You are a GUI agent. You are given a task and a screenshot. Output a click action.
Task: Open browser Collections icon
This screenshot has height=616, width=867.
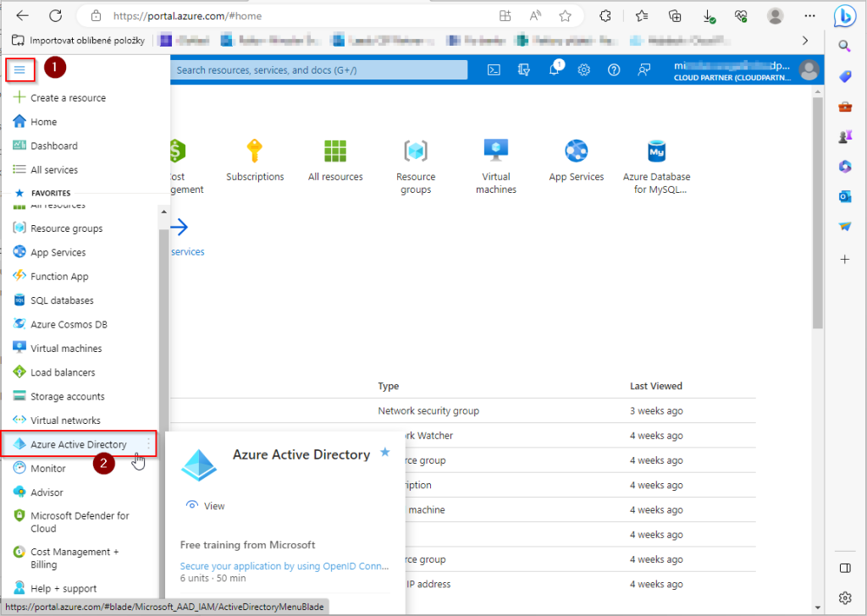tap(675, 16)
